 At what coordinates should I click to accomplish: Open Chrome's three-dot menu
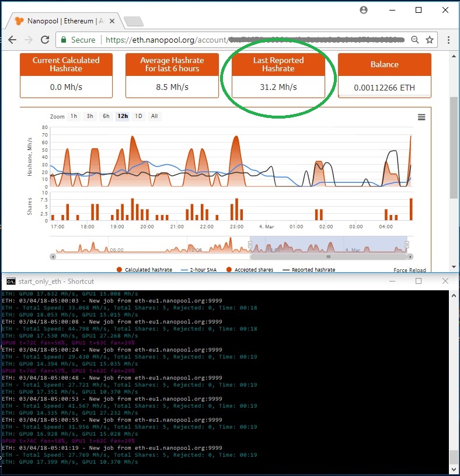pos(448,40)
